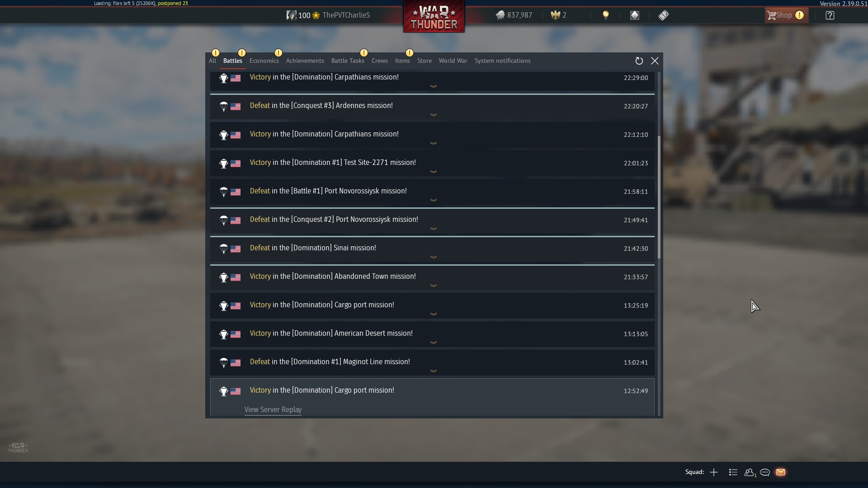Expand the Ardennes defeat entry chevron
The image size is (868, 488).
434,115
